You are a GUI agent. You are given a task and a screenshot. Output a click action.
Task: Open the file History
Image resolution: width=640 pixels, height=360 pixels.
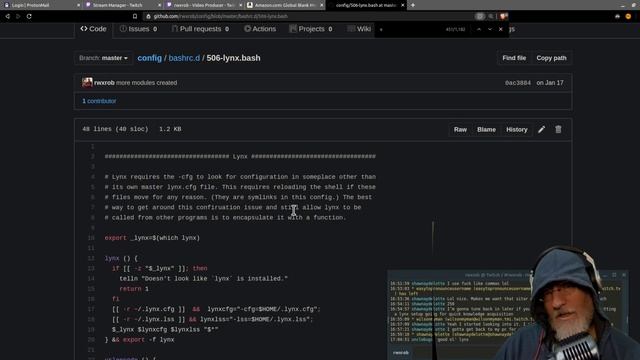pyautogui.click(x=516, y=129)
